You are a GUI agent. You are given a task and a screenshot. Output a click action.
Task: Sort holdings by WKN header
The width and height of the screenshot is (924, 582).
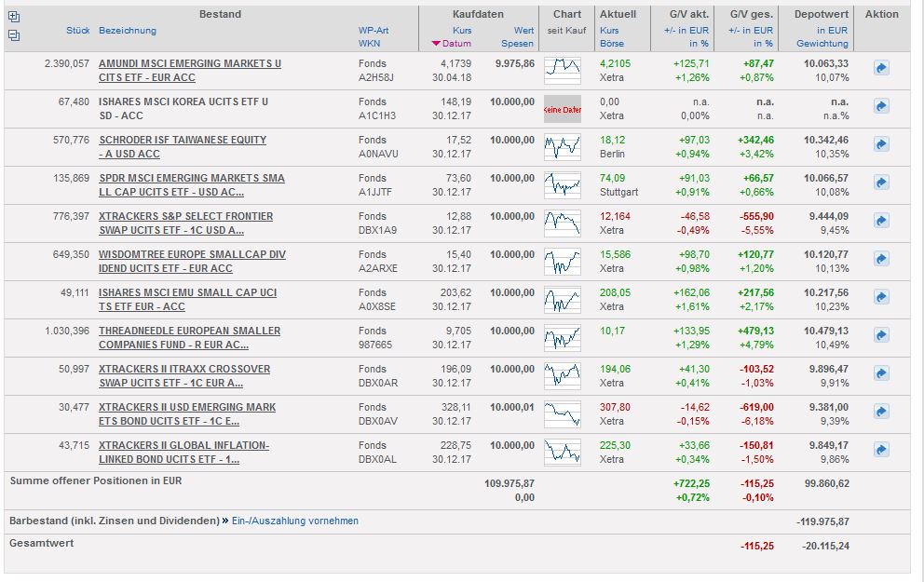tap(369, 44)
